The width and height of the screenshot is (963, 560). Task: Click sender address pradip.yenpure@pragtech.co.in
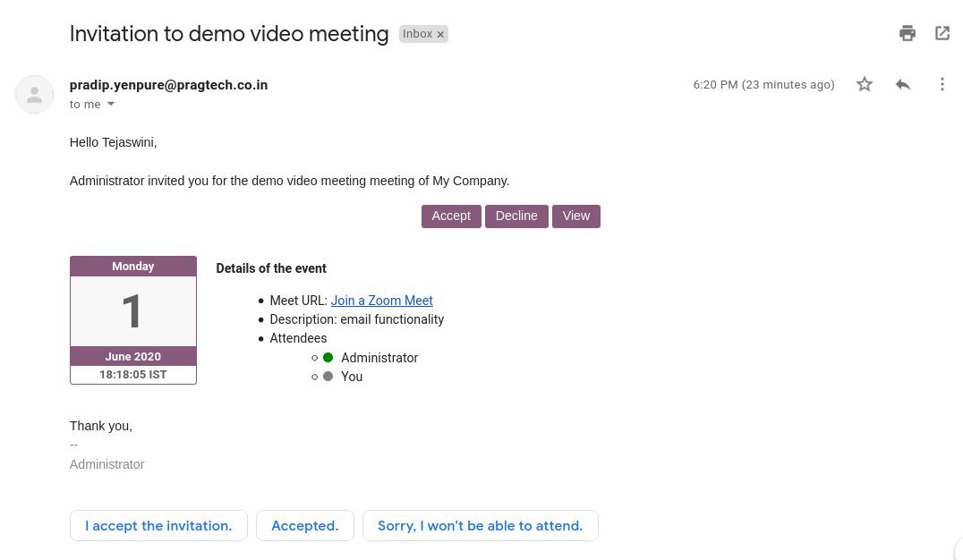click(168, 85)
